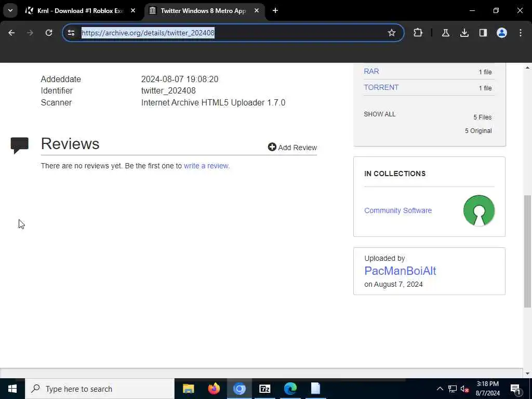
Task: Open 7-Zip from the taskbar
Action: point(264,389)
